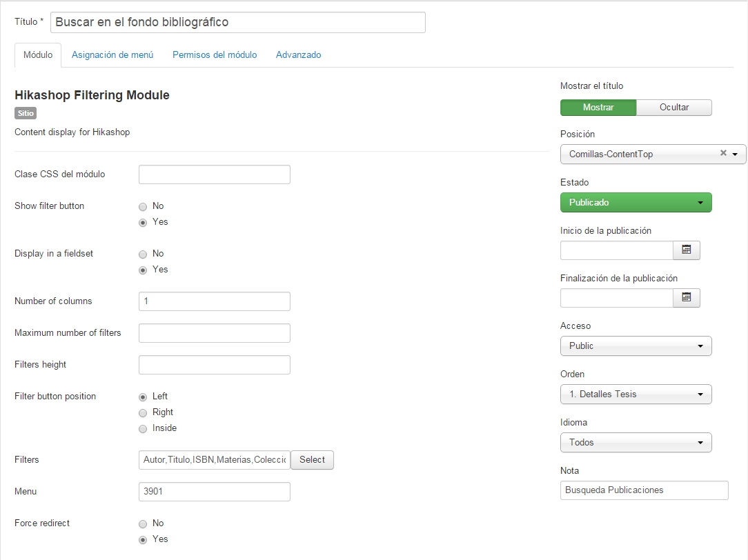Select No for Force redirect
Image resolution: width=748 pixels, height=560 pixels.
(143, 523)
